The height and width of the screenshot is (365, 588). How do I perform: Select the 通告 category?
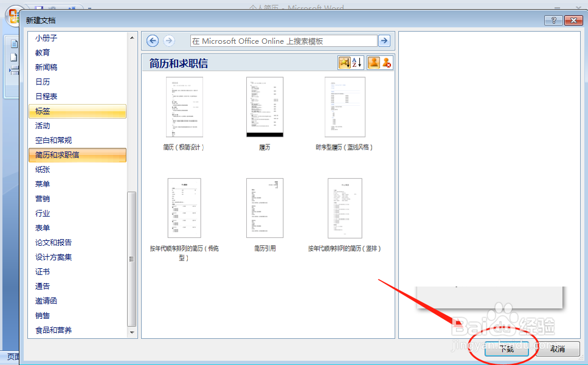point(78,287)
